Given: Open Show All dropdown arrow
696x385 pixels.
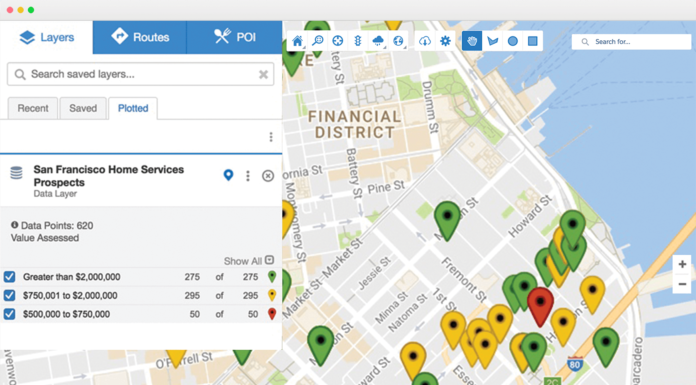Looking at the screenshot, I should [269, 260].
